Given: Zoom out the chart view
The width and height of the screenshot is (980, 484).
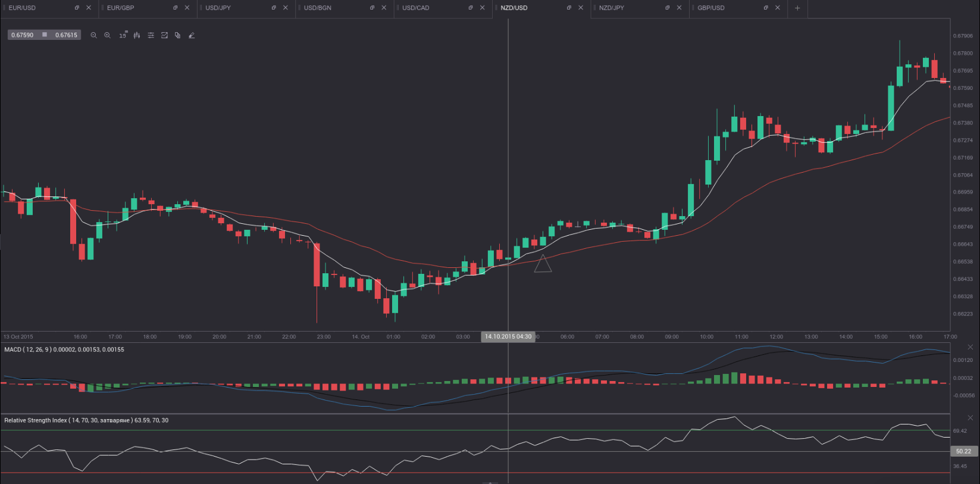Looking at the screenshot, I should tap(93, 35).
